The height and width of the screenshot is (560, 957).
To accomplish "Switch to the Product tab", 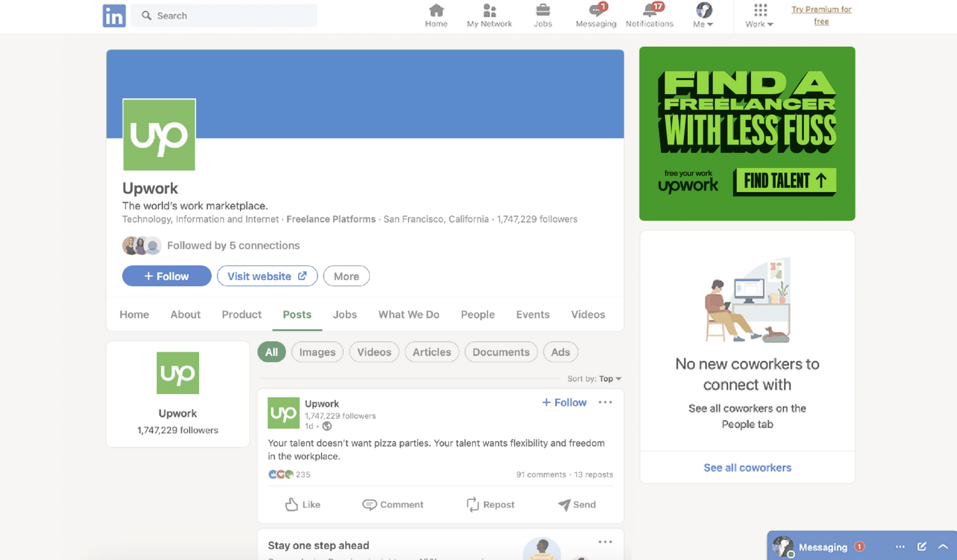I will pos(242,314).
